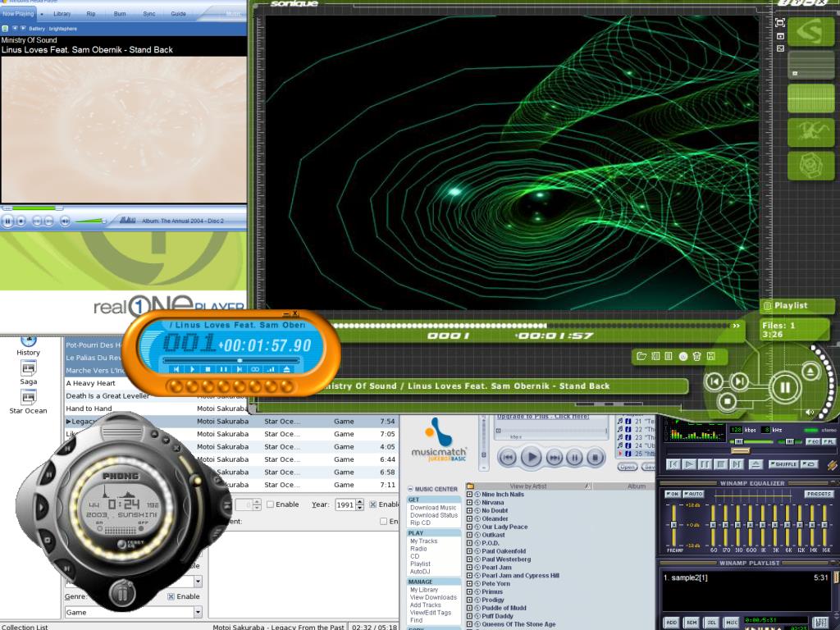This screenshot has width=840, height=630.
Task: Click the floppy disk save icon in Sonique
Action: (711, 356)
